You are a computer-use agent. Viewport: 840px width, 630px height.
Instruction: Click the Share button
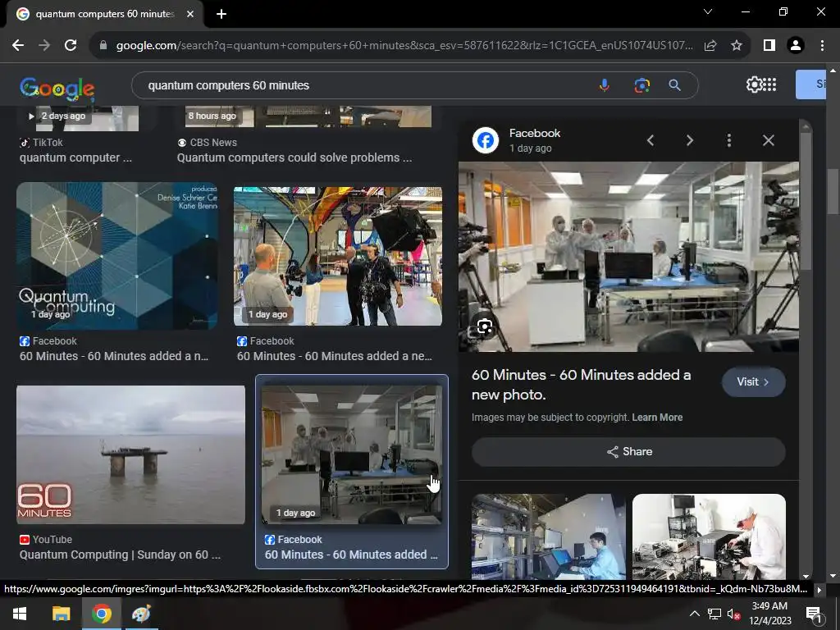(x=628, y=452)
